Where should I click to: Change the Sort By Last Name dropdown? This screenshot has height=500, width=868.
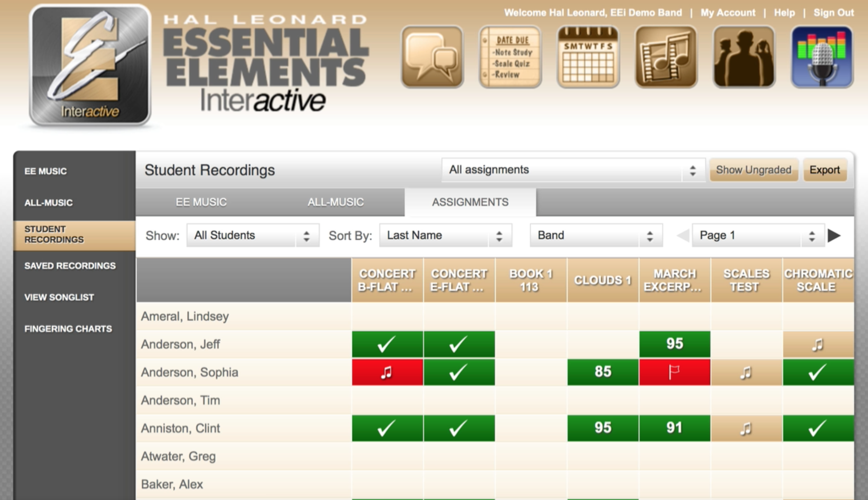[445, 236]
